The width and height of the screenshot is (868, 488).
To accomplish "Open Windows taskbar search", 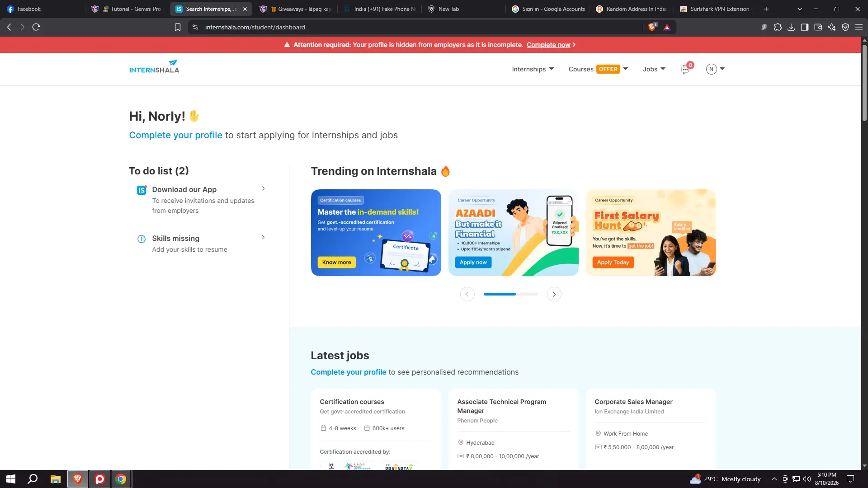I will 33,479.
